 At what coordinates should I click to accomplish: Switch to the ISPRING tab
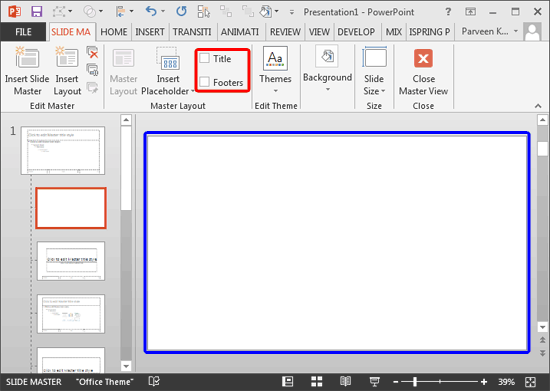tap(429, 32)
